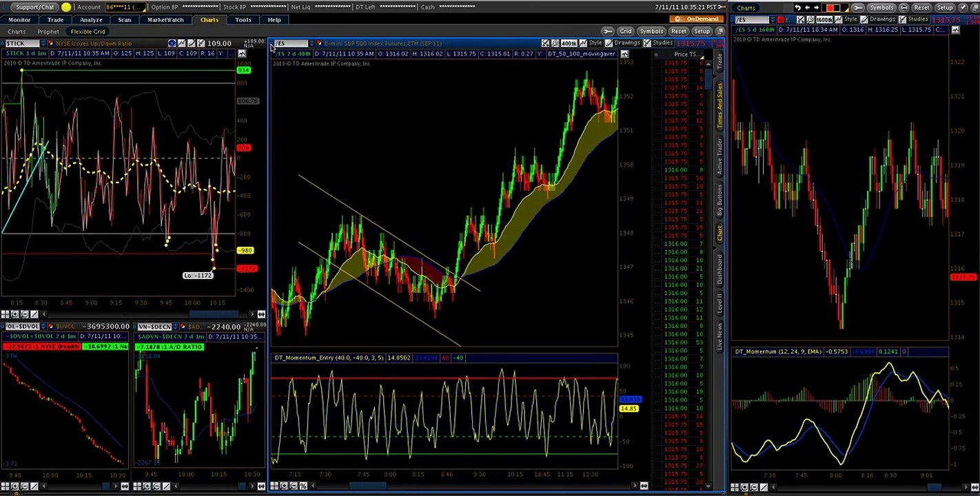Click the blue circular icon in $TICK header

[x=172, y=43]
